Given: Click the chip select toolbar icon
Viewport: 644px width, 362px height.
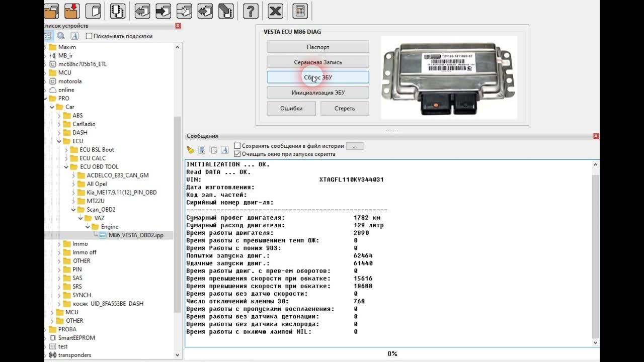Looking at the screenshot, I should [118, 11].
